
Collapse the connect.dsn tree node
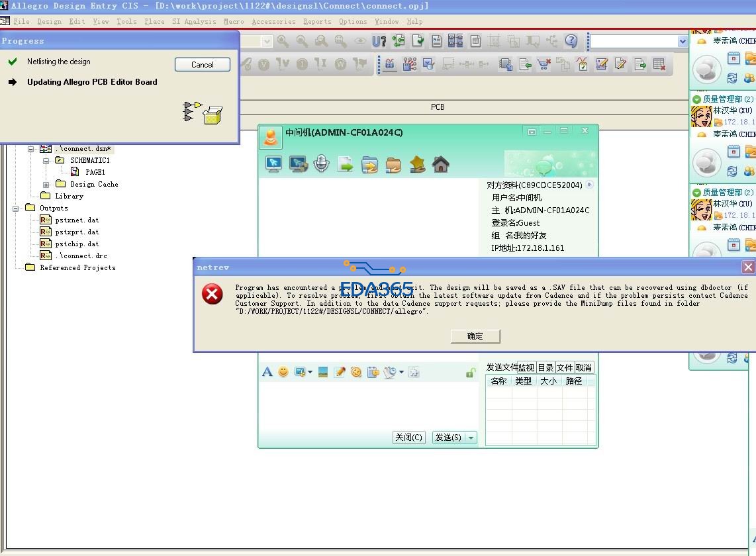coord(31,149)
